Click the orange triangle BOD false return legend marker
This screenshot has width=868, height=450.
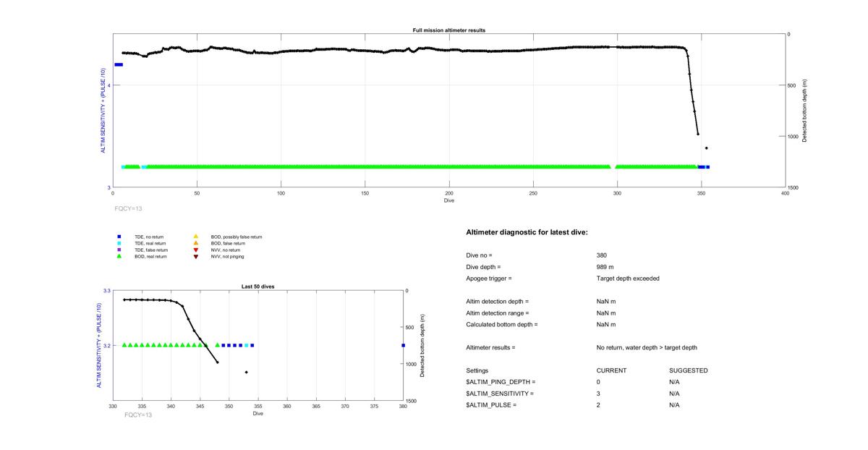pyautogui.click(x=196, y=243)
